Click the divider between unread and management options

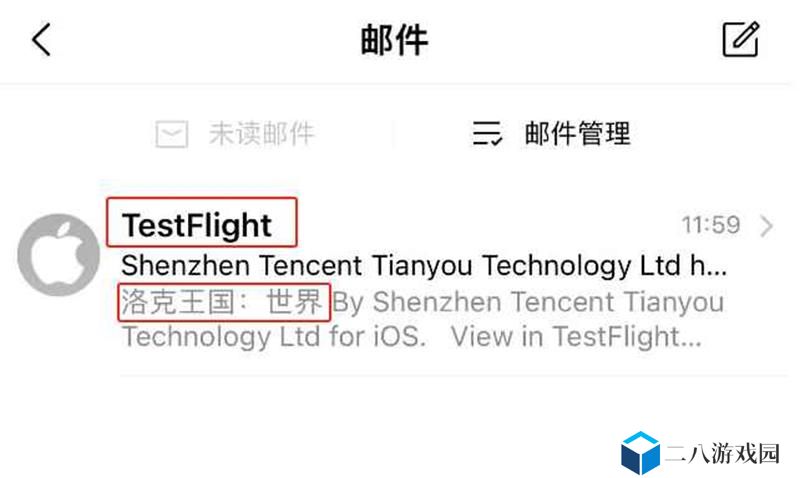(x=393, y=134)
